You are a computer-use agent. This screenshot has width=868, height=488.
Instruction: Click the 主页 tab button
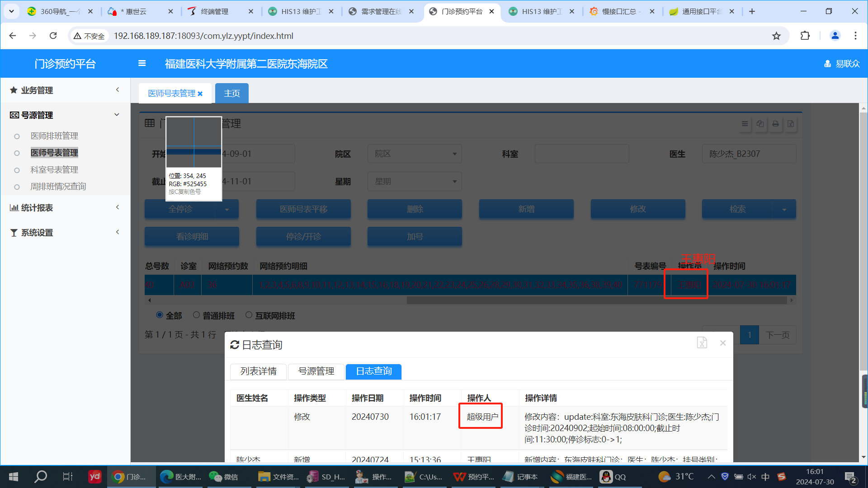[231, 94]
